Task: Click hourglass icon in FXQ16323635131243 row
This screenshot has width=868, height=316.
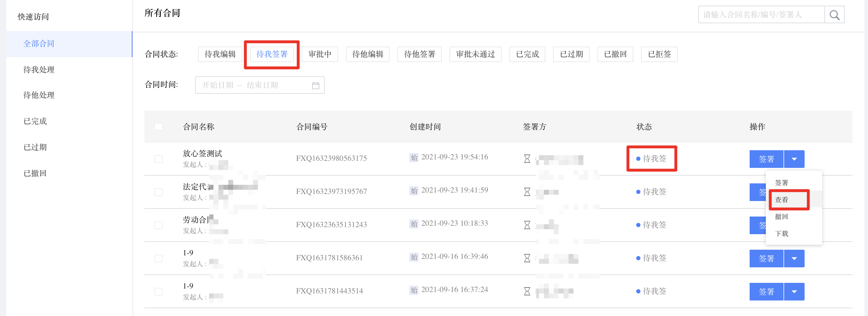Action: point(527,225)
